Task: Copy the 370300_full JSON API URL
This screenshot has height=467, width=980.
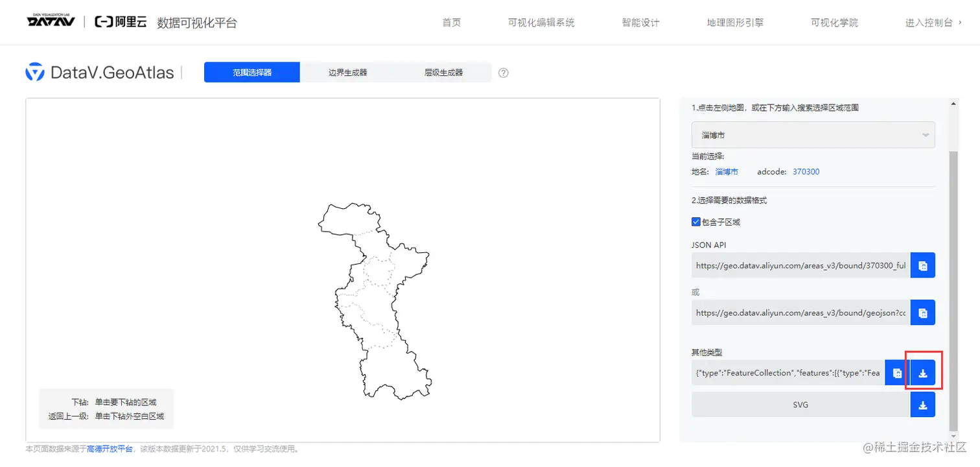Action: pos(923,265)
